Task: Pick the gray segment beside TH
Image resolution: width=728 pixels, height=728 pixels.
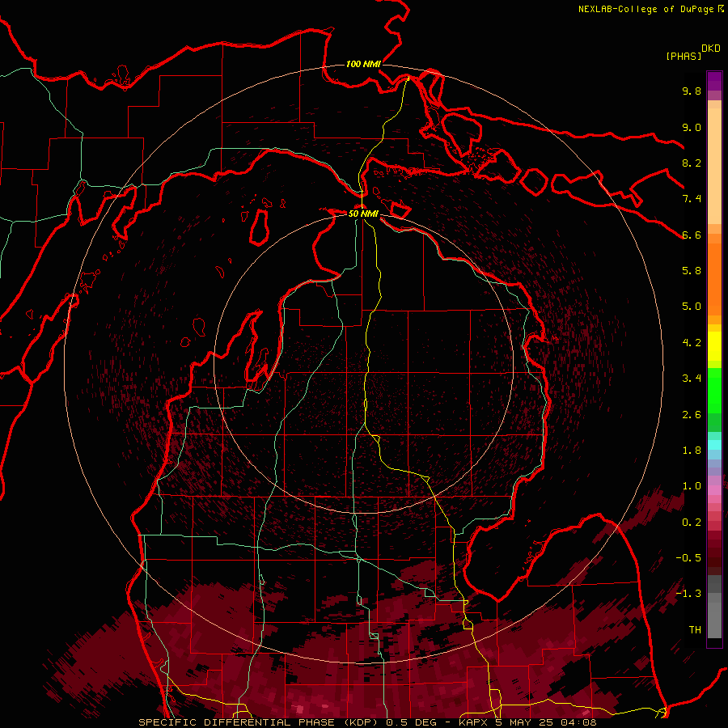Action: coord(714,622)
